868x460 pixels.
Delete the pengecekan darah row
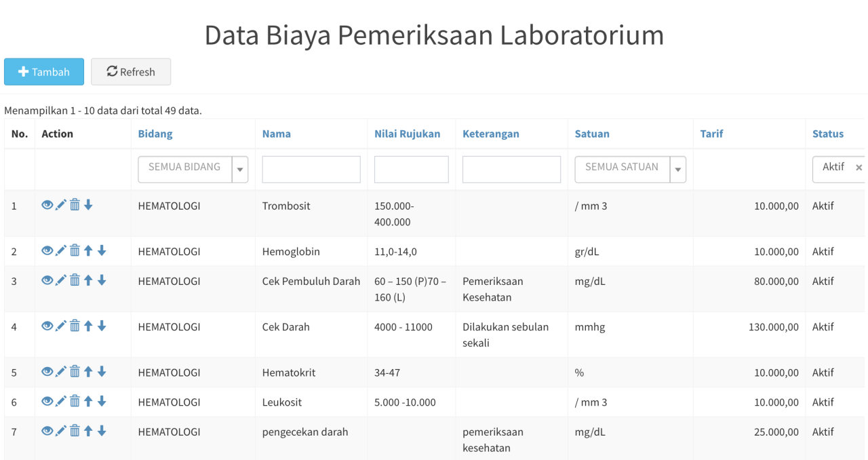coord(75,430)
